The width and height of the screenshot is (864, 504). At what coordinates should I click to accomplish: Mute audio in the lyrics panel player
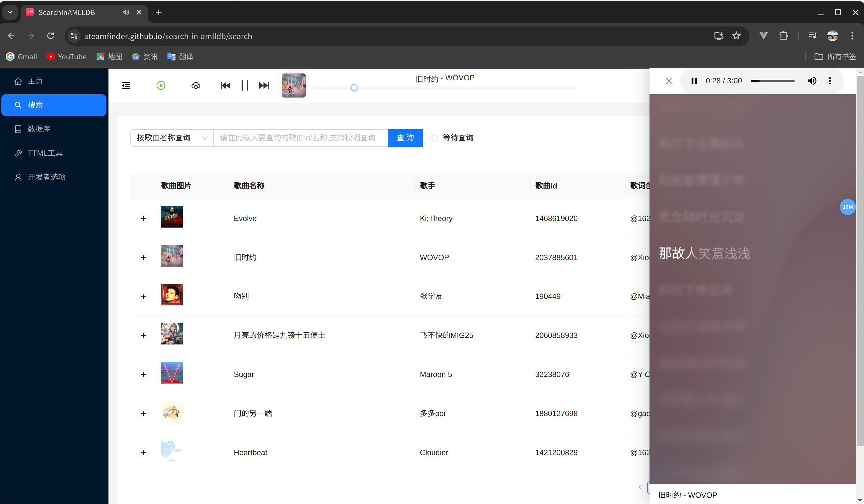[812, 81]
